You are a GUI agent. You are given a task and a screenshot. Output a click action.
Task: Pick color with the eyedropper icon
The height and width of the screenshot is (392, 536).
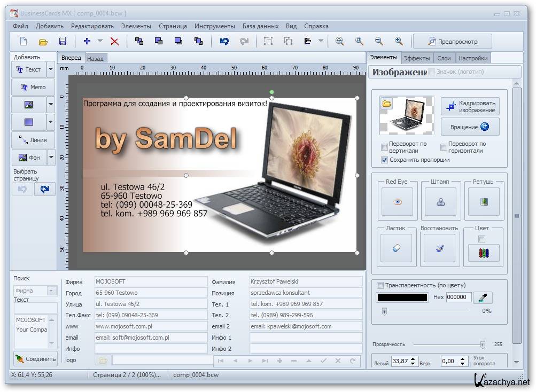point(483,297)
